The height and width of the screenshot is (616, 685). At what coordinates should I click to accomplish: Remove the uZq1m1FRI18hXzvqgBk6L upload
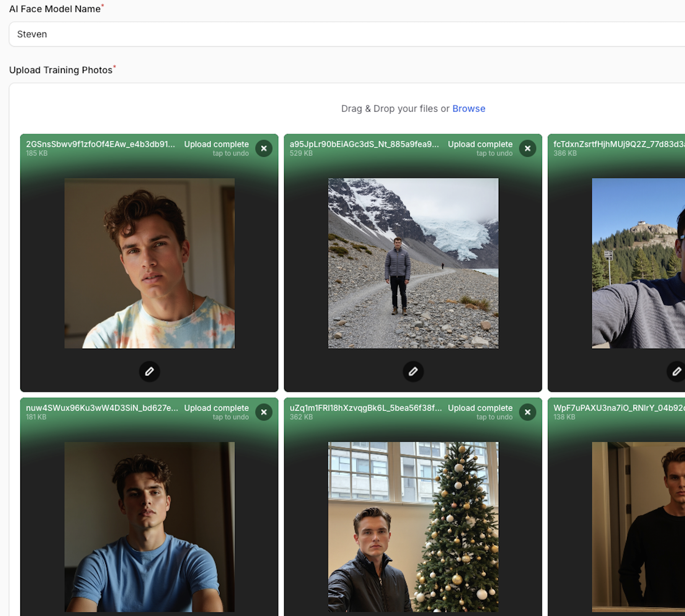[527, 412]
